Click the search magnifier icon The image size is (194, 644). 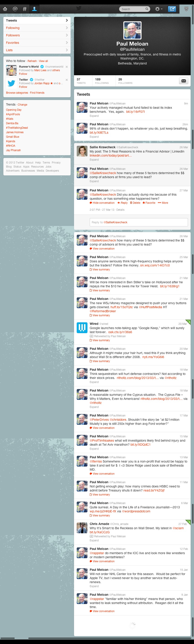[147, 9]
